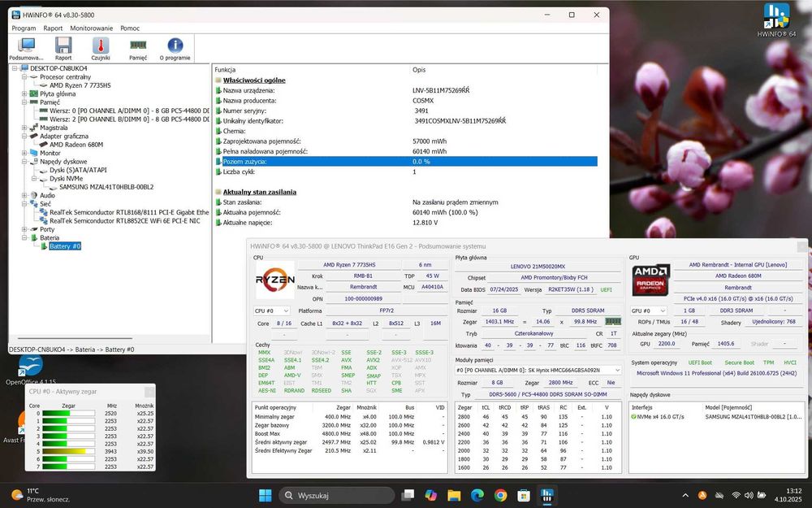This screenshot has height=508, width=812.
Task: Switch to HWiNFO taskbar icon
Action: [546, 496]
